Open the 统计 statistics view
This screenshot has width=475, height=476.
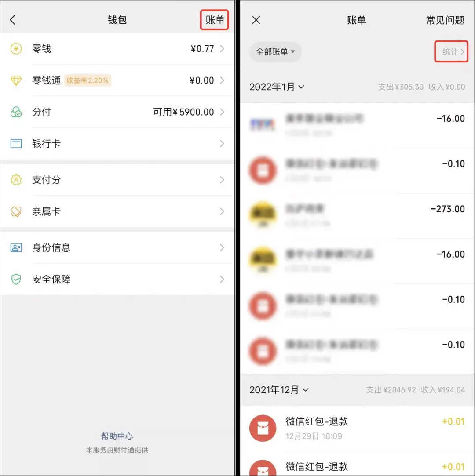(x=451, y=51)
